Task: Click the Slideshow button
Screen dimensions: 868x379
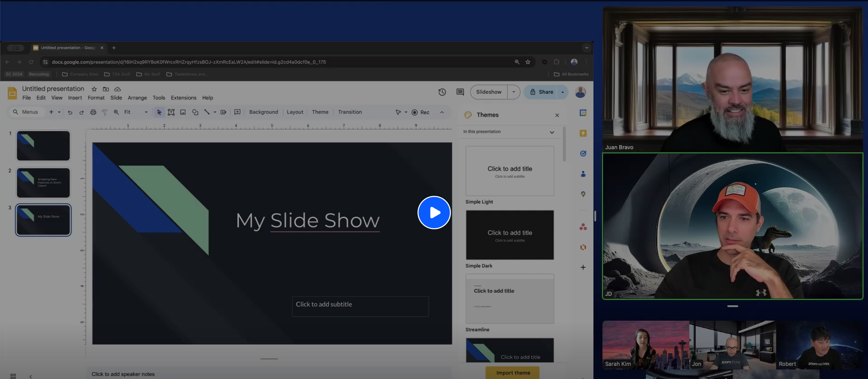Action: [x=489, y=92]
